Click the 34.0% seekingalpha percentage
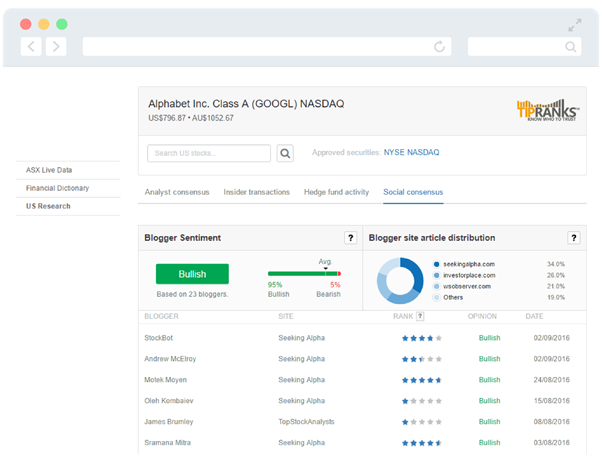 pos(556,264)
